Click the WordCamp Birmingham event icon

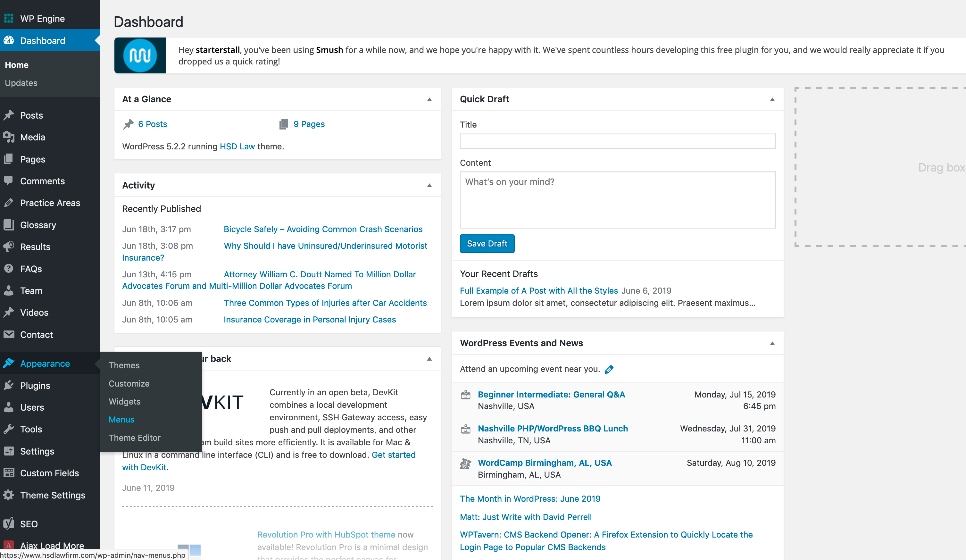pos(465,464)
